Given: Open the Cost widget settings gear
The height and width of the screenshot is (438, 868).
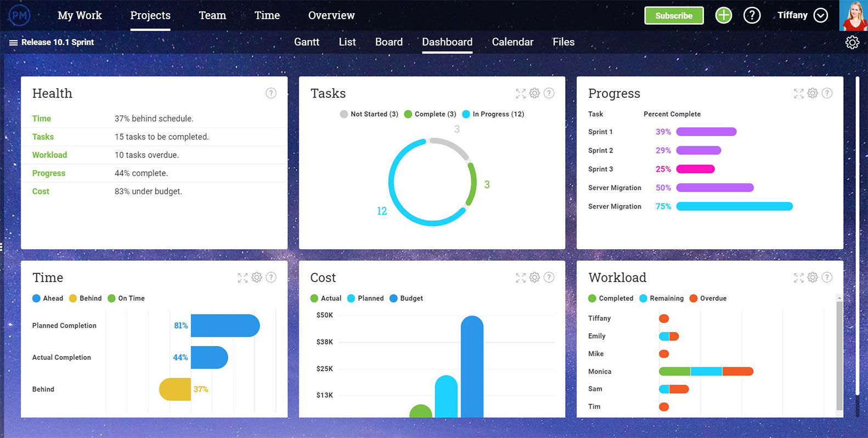Looking at the screenshot, I should point(534,278).
